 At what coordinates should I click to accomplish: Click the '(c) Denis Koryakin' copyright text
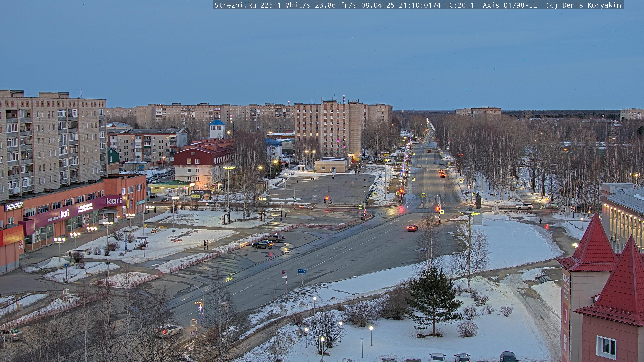tap(583, 5)
